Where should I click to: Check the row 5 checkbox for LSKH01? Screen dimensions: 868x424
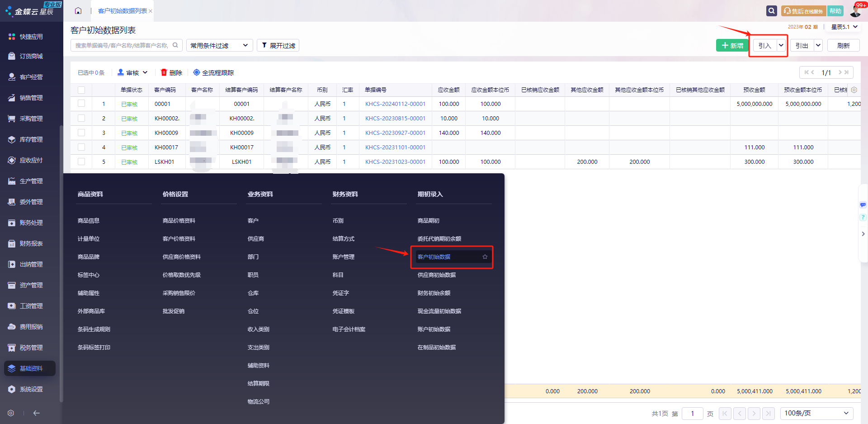tap(81, 162)
